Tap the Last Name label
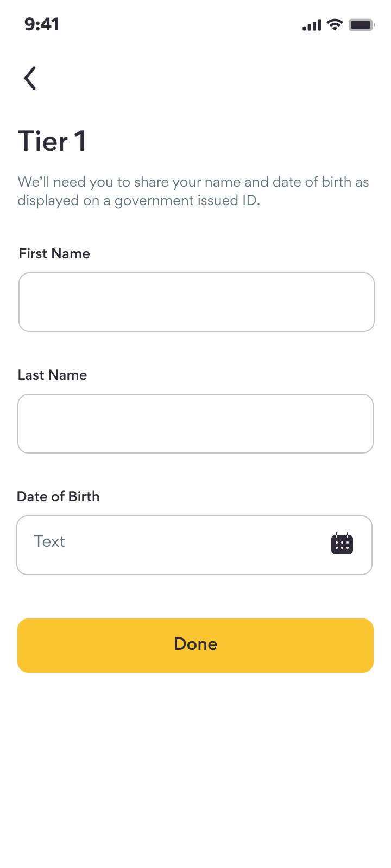391x868 pixels. 52,375
